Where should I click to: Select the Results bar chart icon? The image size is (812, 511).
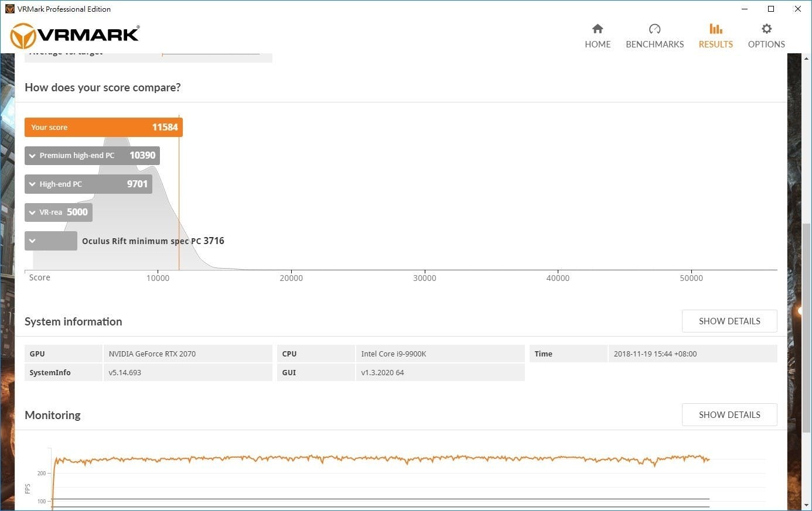click(715, 29)
